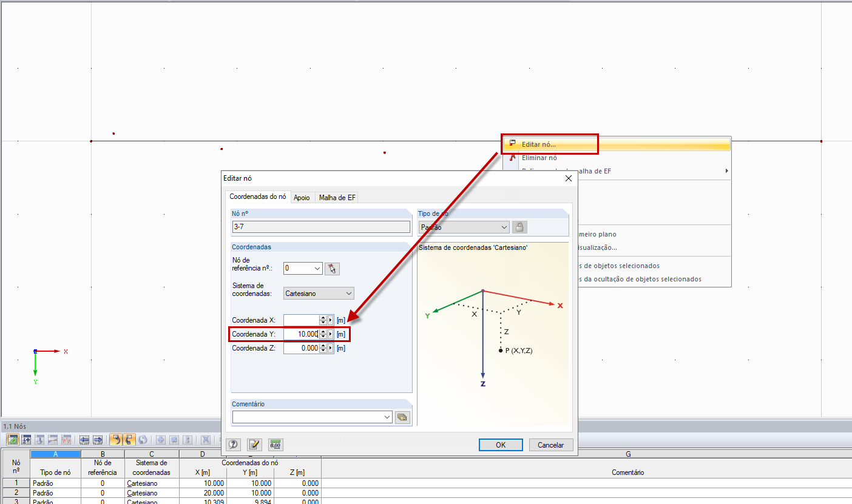Click into the Comentário text box
This screenshot has height=504, width=852.
[x=307, y=417]
